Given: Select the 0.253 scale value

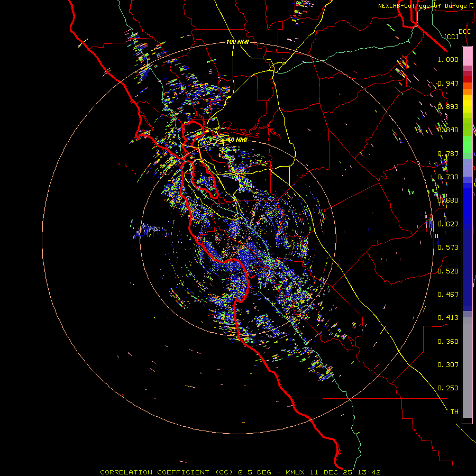Looking at the screenshot, I should (x=448, y=388).
